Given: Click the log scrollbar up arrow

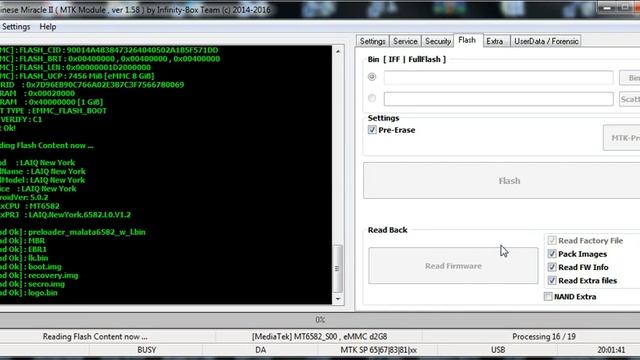Looking at the screenshot, I should click(x=338, y=51).
